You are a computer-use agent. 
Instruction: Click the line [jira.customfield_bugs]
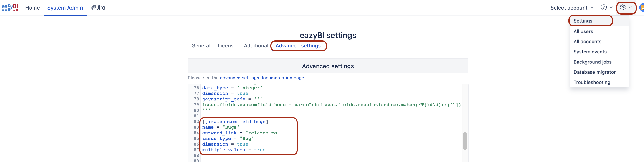235,122
